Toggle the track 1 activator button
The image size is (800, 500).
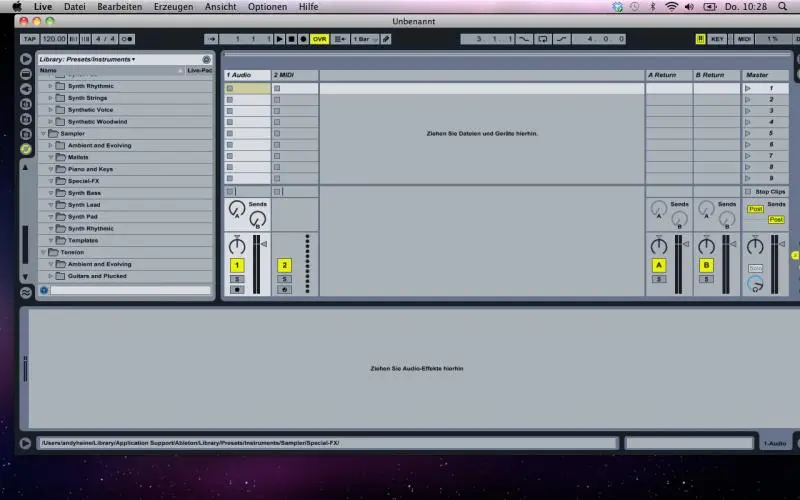[237, 265]
